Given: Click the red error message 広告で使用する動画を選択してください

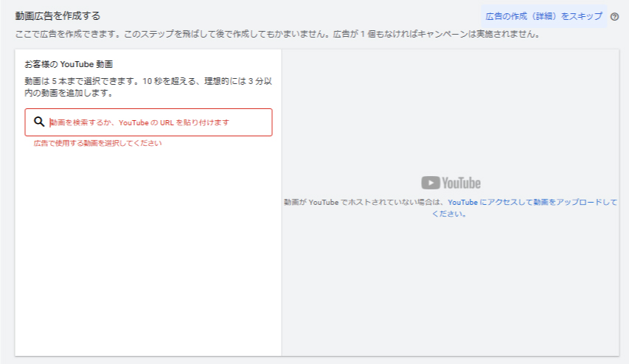Looking at the screenshot, I should (97, 143).
